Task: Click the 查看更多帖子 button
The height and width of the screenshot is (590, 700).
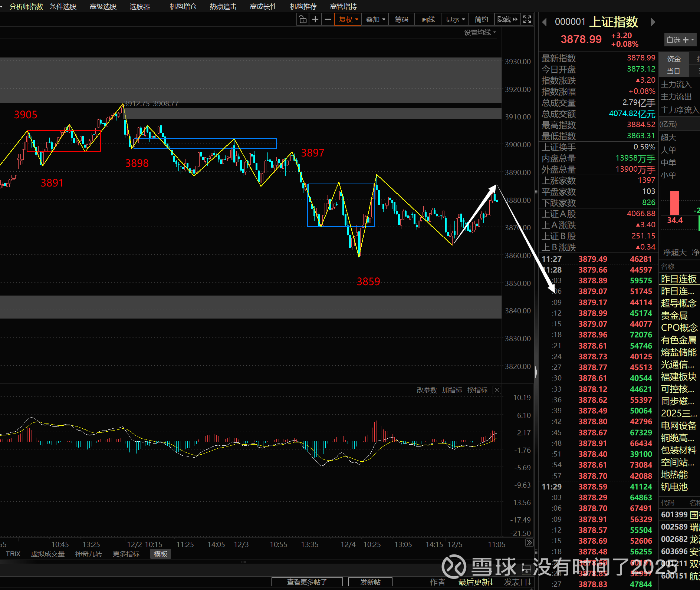Action: (x=307, y=582)
